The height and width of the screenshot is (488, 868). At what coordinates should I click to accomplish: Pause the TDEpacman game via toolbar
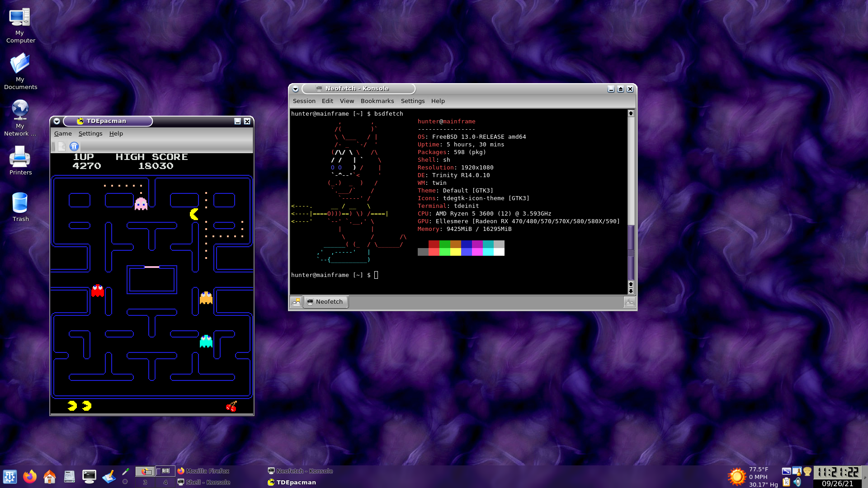[x=74, y=146]
